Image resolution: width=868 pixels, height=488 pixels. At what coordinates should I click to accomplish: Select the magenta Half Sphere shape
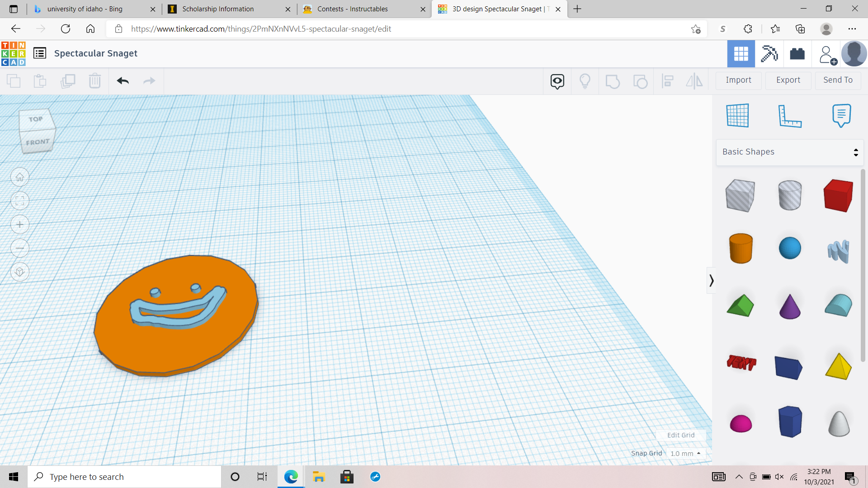click(x=741, y=424)
